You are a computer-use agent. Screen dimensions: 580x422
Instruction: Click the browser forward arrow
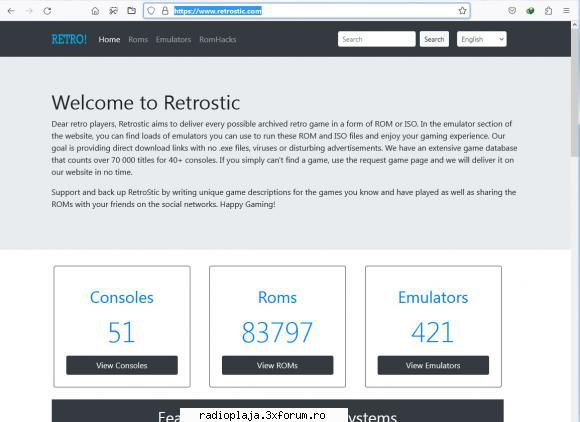point(29,11)
